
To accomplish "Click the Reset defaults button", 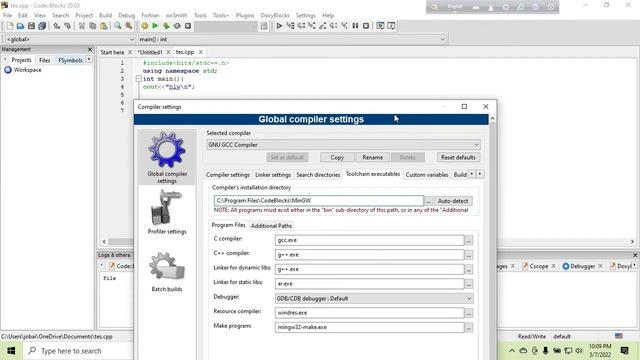I will click(x=458, y=157).
